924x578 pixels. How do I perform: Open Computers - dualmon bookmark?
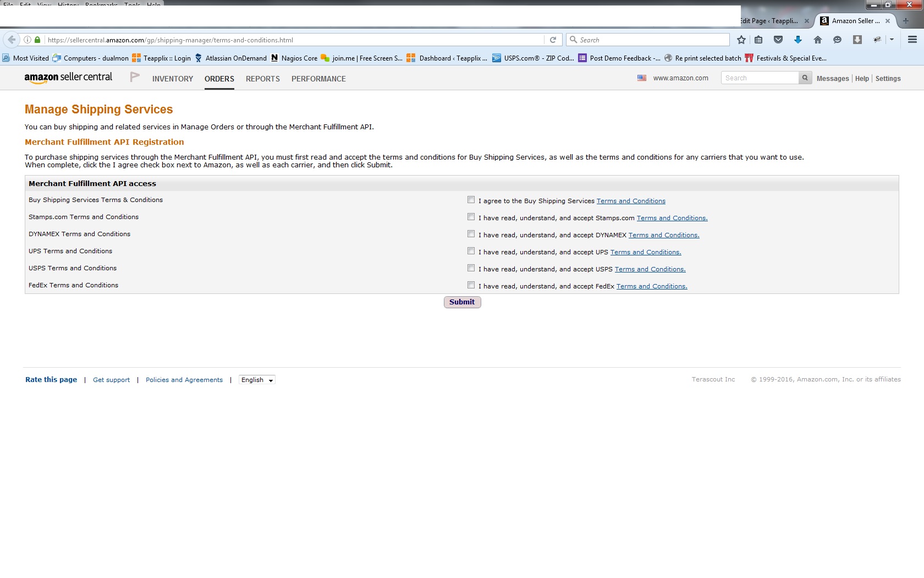[91, 58]
